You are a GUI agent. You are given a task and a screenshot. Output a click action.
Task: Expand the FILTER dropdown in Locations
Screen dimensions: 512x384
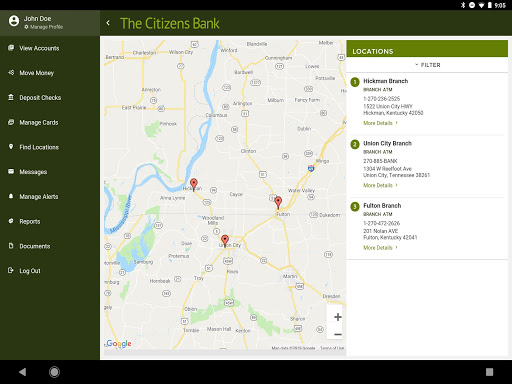[x=428, y=65]
